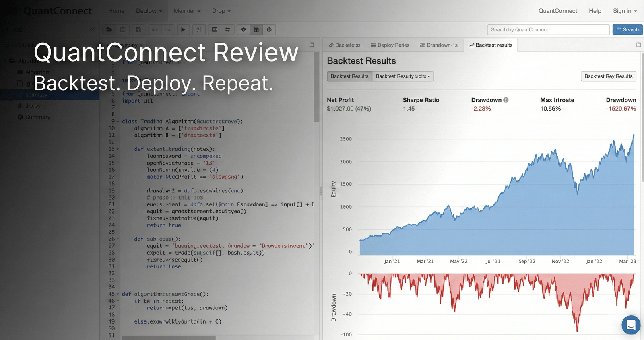Click the Backtest Results toggle button

click(x=350, y=76)
